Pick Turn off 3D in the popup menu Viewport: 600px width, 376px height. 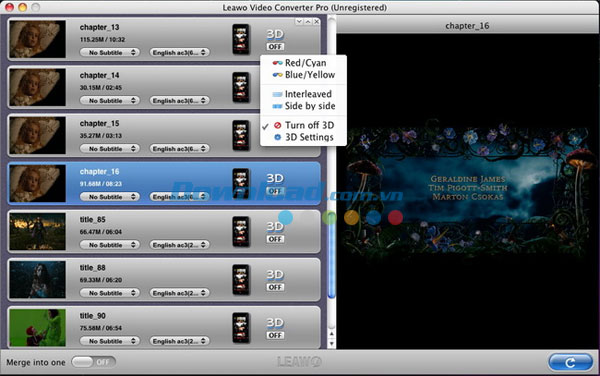303,125
